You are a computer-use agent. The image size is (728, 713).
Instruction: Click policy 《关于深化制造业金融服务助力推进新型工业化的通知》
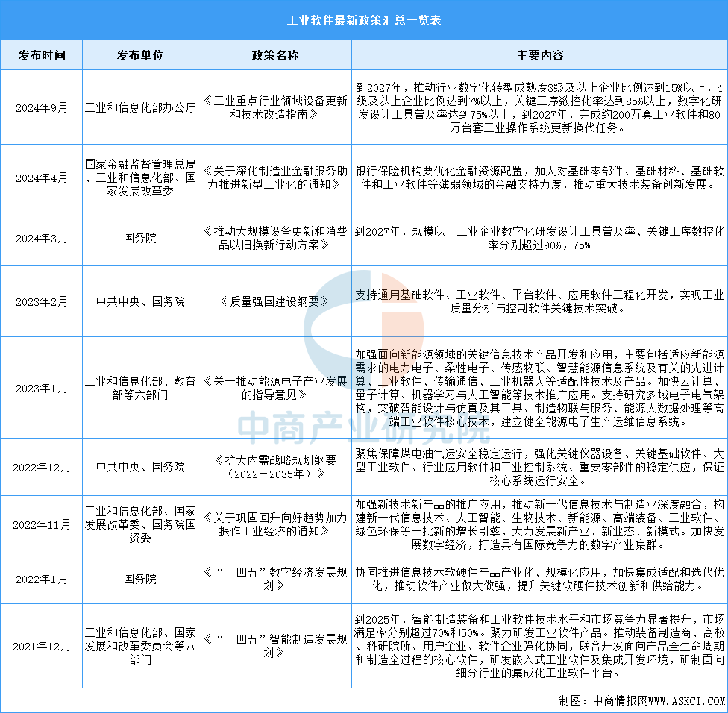(274, 178)
